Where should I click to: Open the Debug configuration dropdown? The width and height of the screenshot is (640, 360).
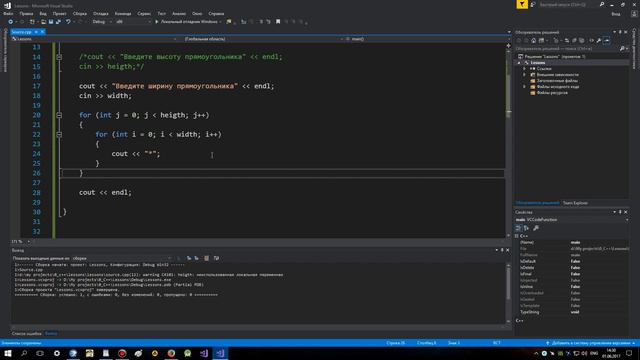pos(102,22)
